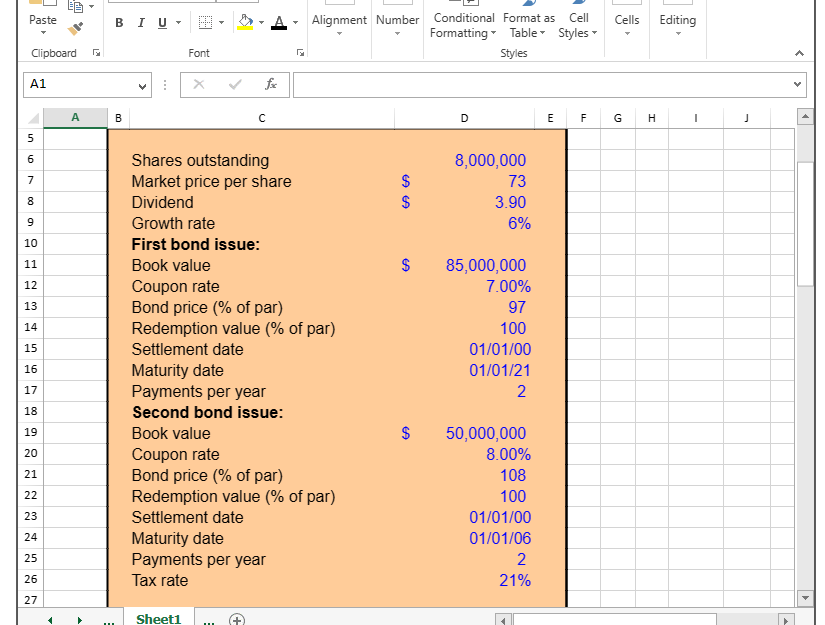The width and height of the screenshot is (825, 625).
Task: Click inside the formula bar
Action: click(x=500, y=85)
